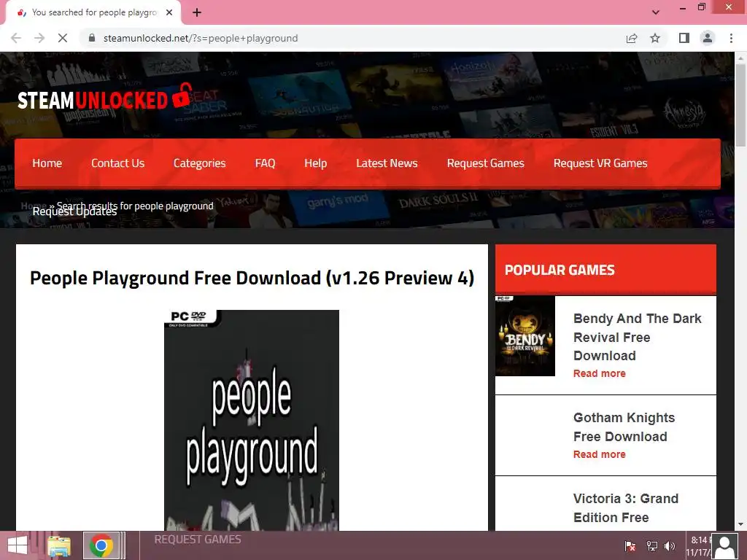Viewport: 747px width, 560px height.
Task: Open Chrome profile avatar
Action: point(708,38)
